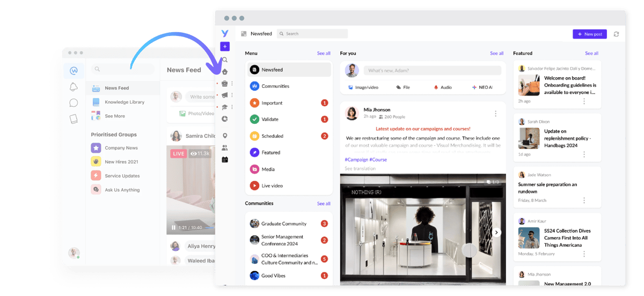
Task: Open notifications bell in back window
Action: click(74, 87)
